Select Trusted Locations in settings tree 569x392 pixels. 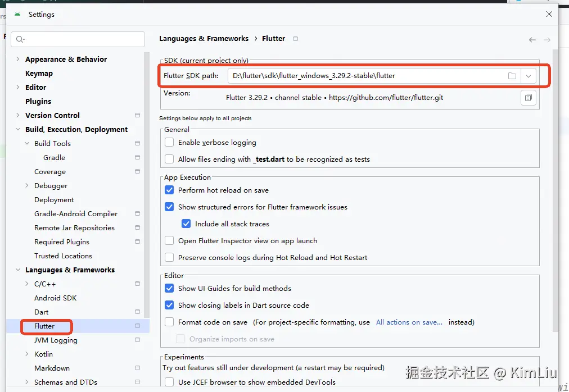point(63,256)
